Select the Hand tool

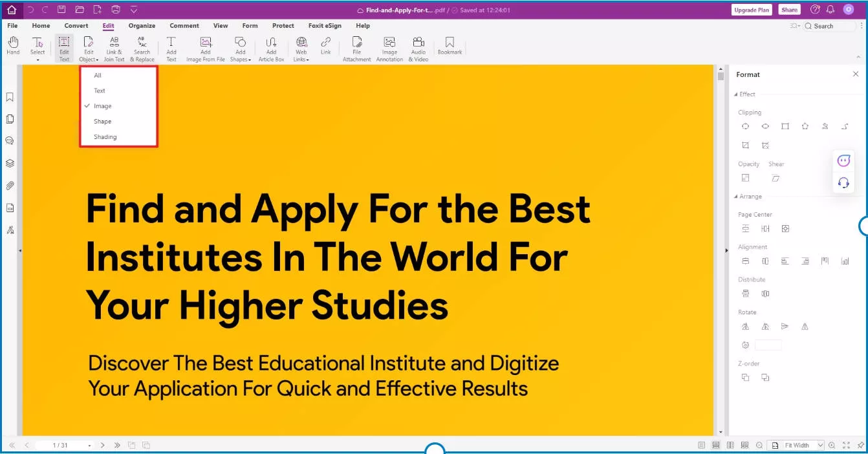(13, 47)
